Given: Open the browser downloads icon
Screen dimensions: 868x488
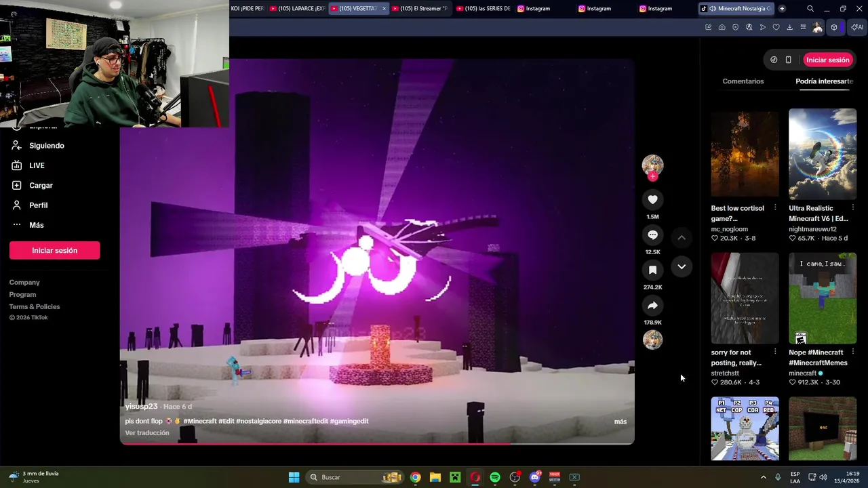Looking at the screenshot, I should pos(789,27).
